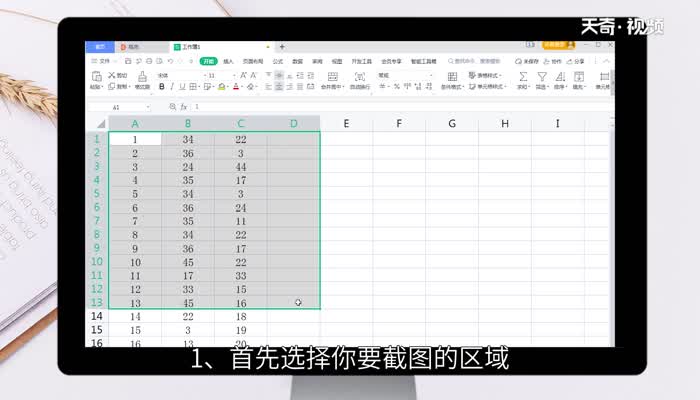
Task: Open the Data ribbon tab
Action: click(x=297, y=61)
